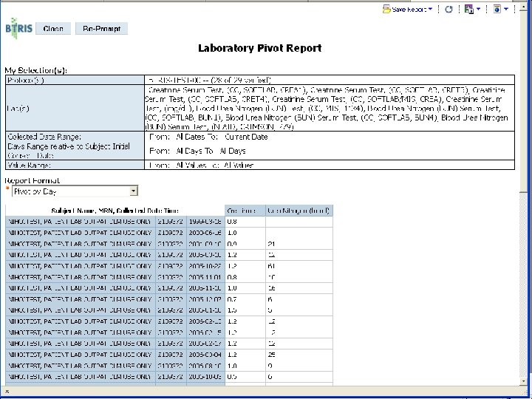Click the scrollbar up arrow
Image resolution: width=532 pixels, height=399 pixels.
[x=524, y=7]
